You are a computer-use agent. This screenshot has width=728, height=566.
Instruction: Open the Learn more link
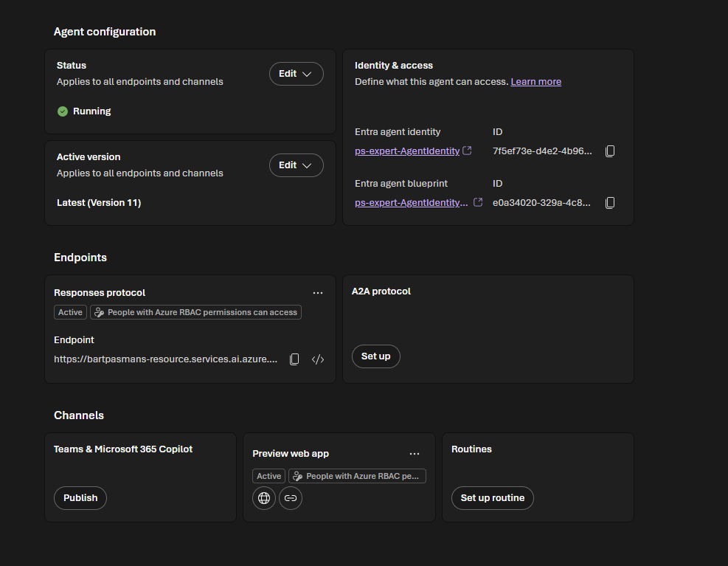(535, 82)
